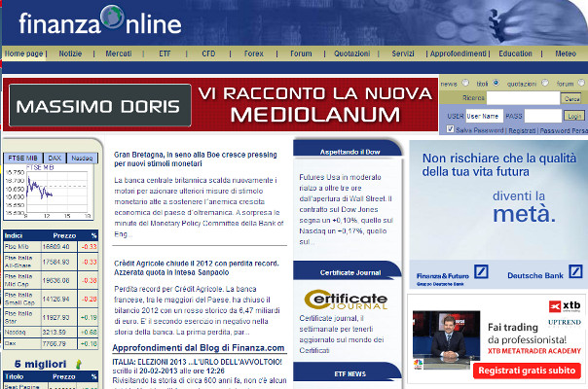Image resolution: width=588 pixels, height=389 pixels.
Task: Click the green arrow next to 5 migliori
Action: point(78,362)
